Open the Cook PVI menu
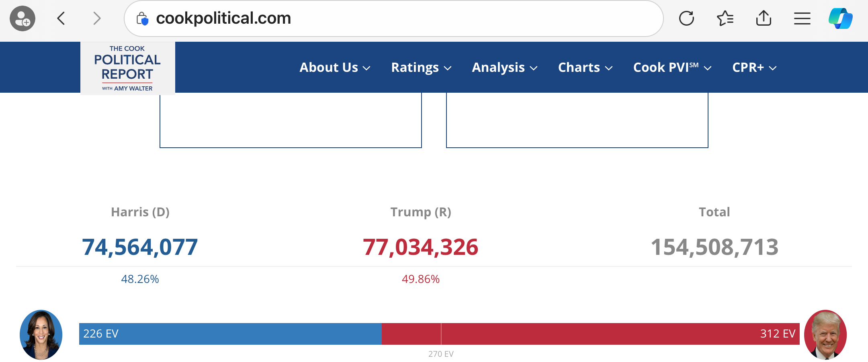This screenshot has height=362, width=868. [672, 67]
